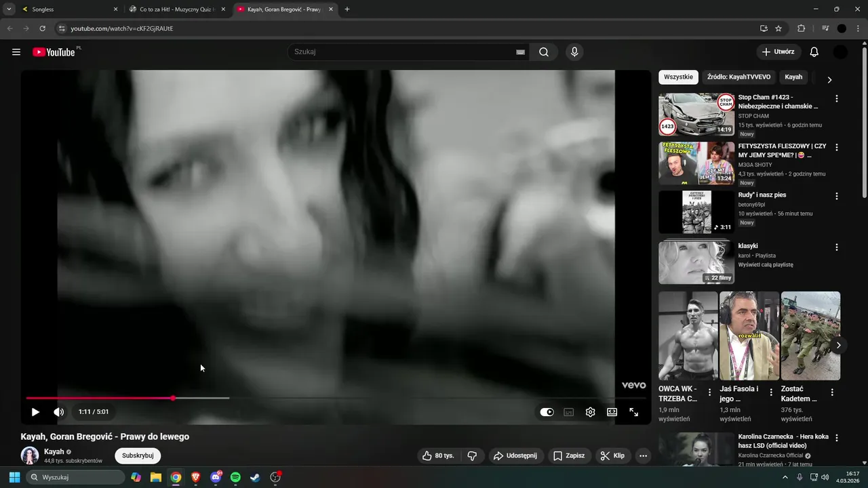
Task: Open the tab search dropdown arrow
Action: 9,9
